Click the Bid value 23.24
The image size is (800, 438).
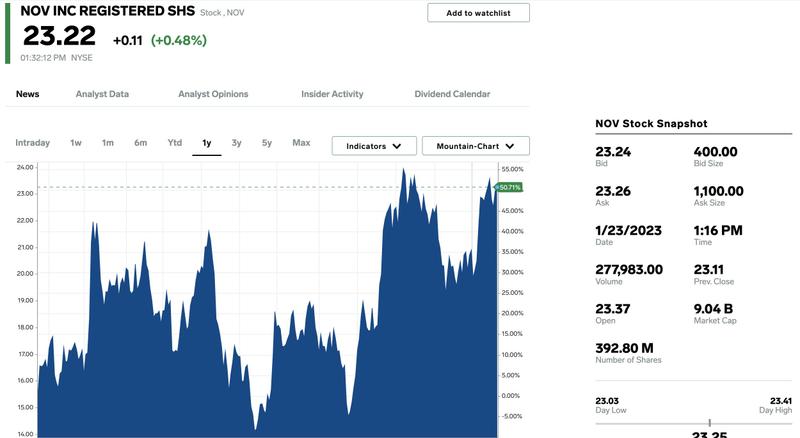pos(613,152)
